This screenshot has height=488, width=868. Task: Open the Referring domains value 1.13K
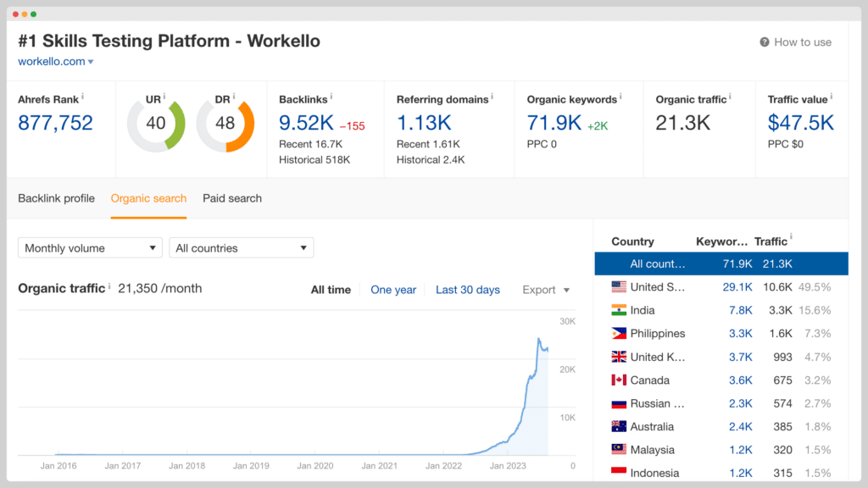(x=424, y=123)
